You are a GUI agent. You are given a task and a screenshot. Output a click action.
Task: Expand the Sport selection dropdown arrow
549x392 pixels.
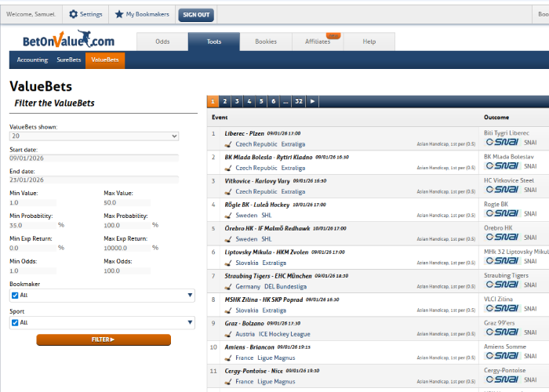[190, 322]
